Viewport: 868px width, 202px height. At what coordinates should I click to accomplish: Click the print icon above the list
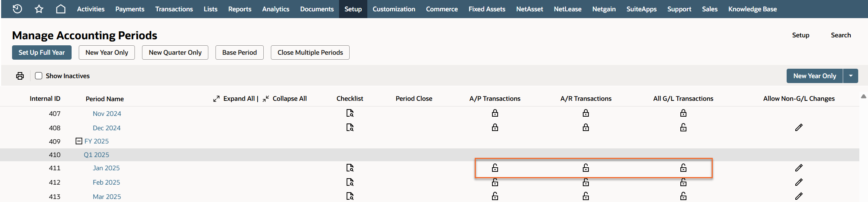point(20,76)
